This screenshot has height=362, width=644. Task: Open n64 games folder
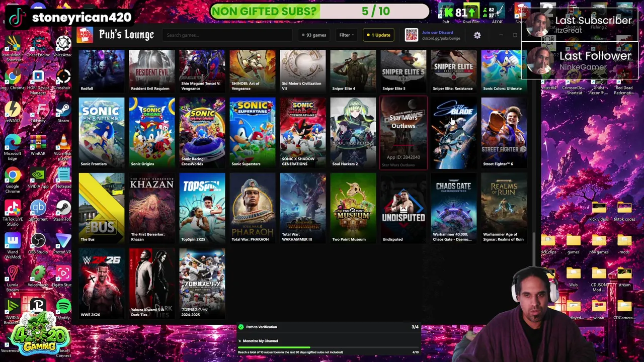coord(599,243)
